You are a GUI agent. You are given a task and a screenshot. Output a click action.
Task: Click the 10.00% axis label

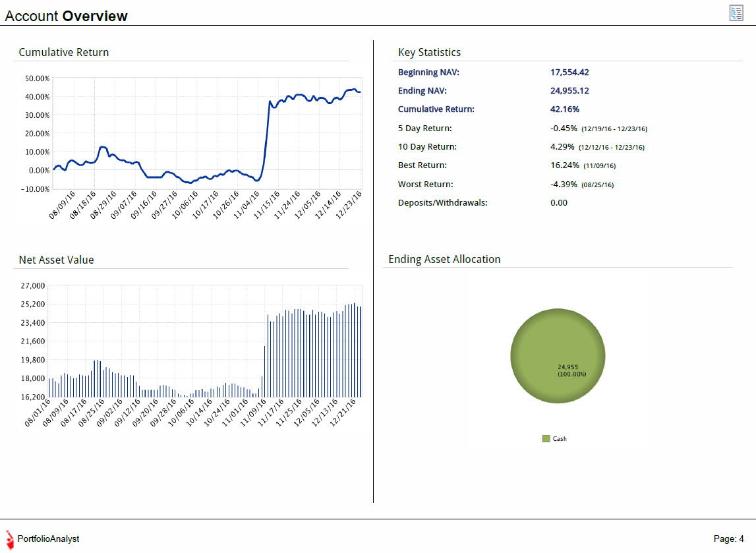(37, 152)
